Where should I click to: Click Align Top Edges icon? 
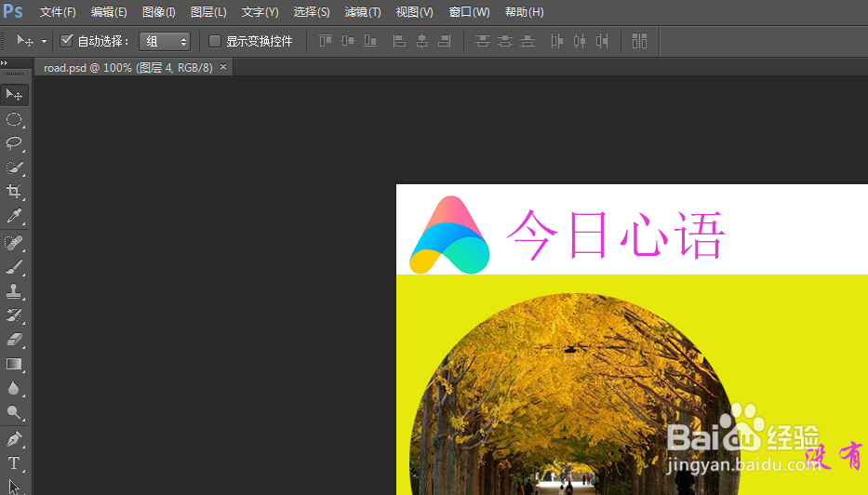coord(326,41)
